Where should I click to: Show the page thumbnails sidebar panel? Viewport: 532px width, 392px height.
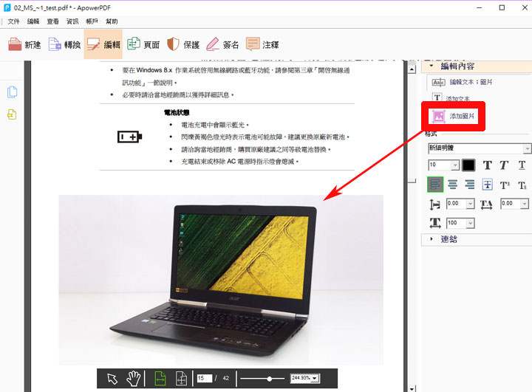pyautogui.click(x=13, y=92)
